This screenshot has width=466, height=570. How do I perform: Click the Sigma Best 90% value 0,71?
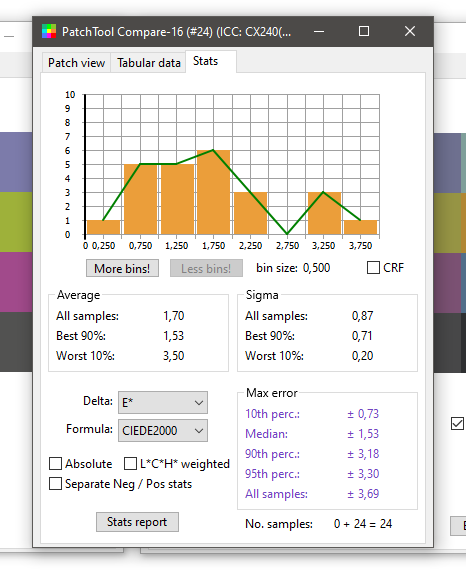(x=362, y=336)
